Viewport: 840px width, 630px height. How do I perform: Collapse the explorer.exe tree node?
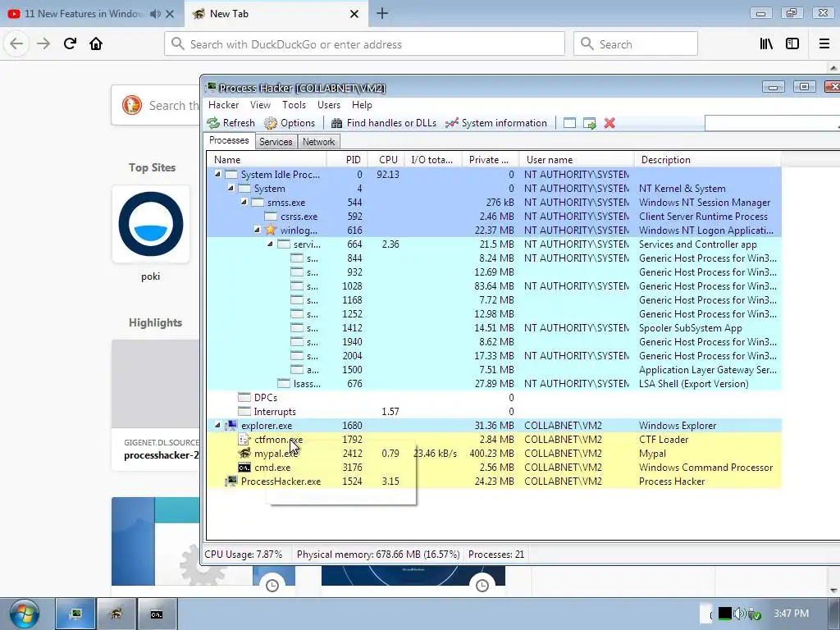pos(217,425)
